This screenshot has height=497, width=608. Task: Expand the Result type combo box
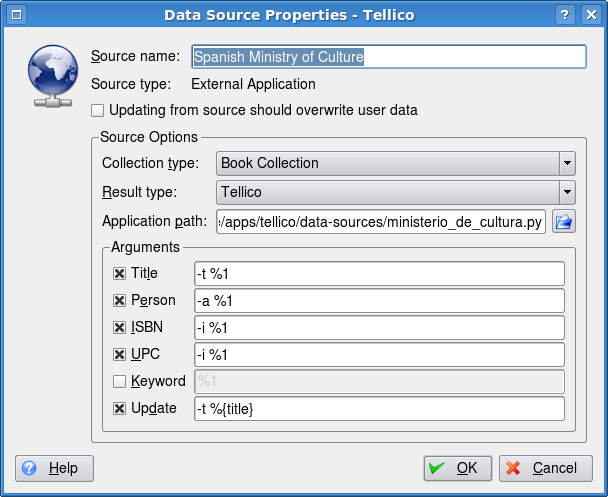(x=396, y=192)
